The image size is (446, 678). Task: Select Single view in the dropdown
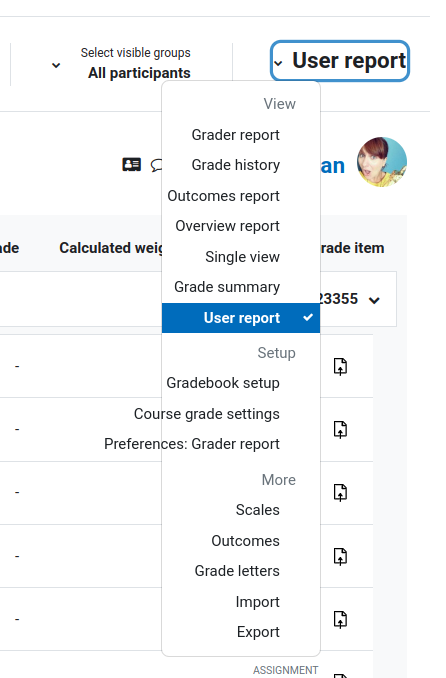pos(242,257)
